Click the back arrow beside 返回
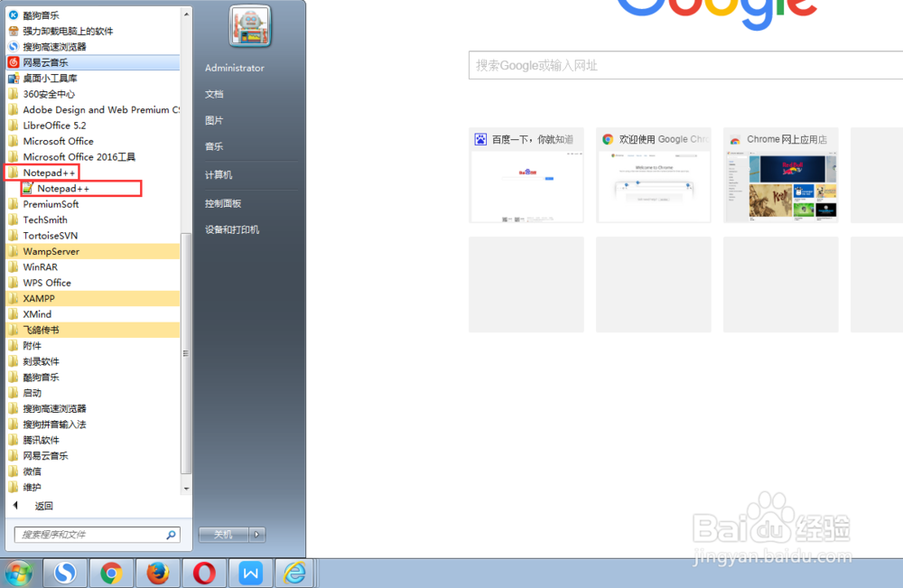The image size is (903, 588). 15,505
